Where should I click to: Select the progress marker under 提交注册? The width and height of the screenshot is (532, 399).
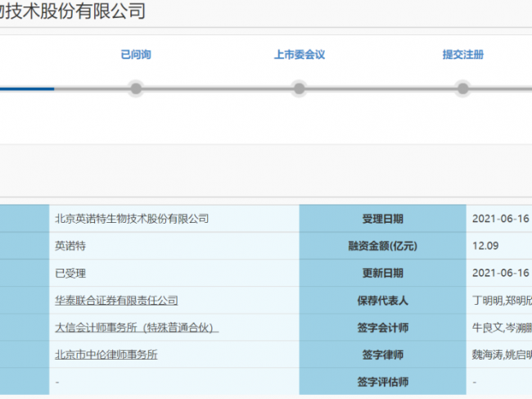[x=462, y=89]
